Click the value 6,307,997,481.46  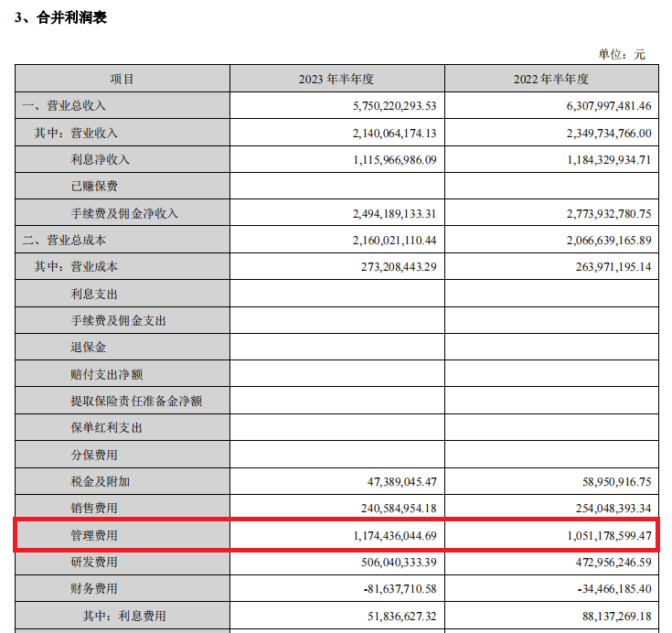tap(609, 106)
